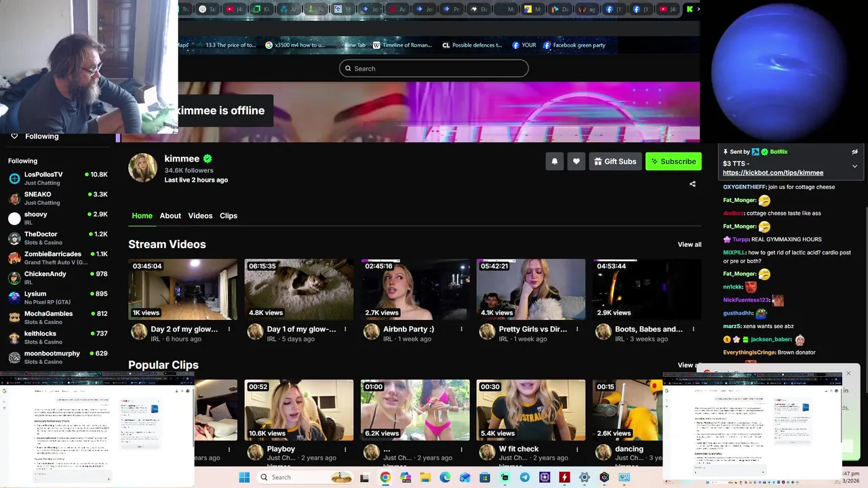Viewport: 868px width, 488px height.
Task: Open the x3500 m4 Google bookmark
Action: (x=295, y=45)
